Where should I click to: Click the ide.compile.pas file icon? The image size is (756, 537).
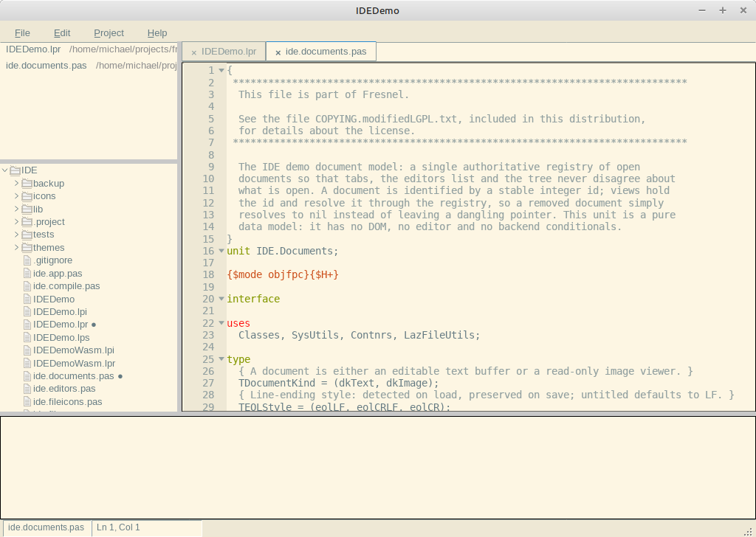pos(27,285)
